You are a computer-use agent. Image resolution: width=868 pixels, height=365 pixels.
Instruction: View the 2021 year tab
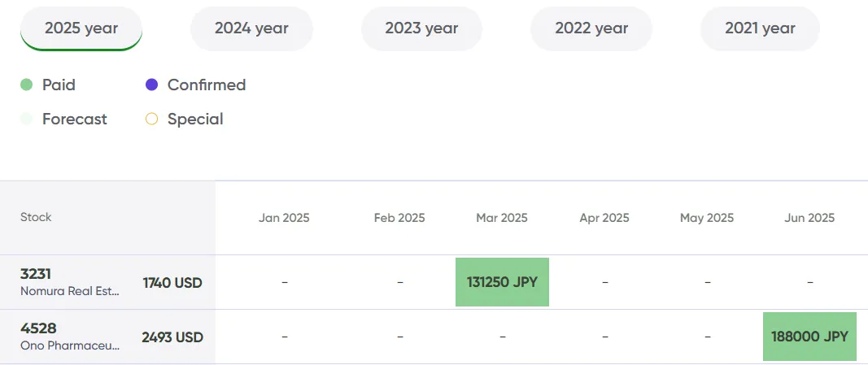[760, 28]
